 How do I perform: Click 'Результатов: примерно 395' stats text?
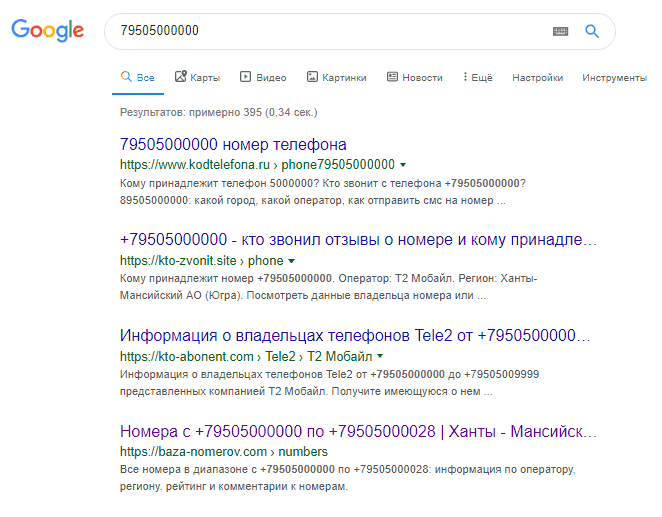pos(218,112)
